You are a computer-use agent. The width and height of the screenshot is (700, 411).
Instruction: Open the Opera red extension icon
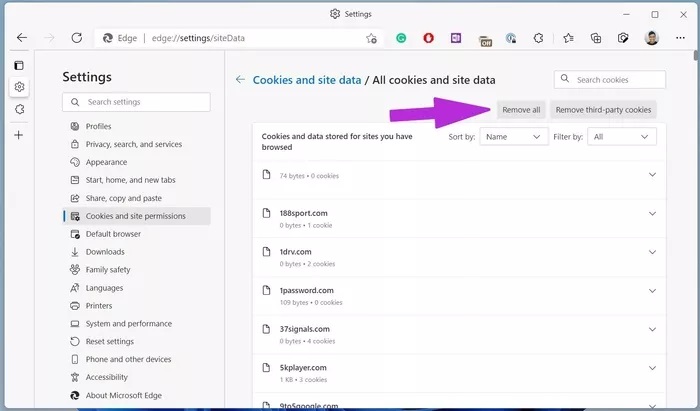pos(429,38)
